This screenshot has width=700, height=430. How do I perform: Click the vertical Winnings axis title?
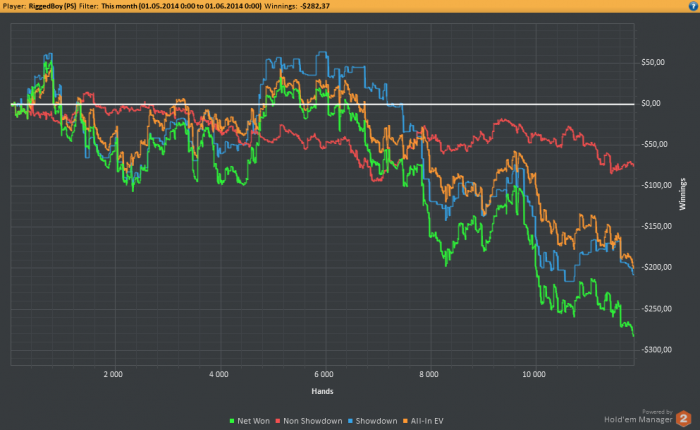tap(683, 194)
